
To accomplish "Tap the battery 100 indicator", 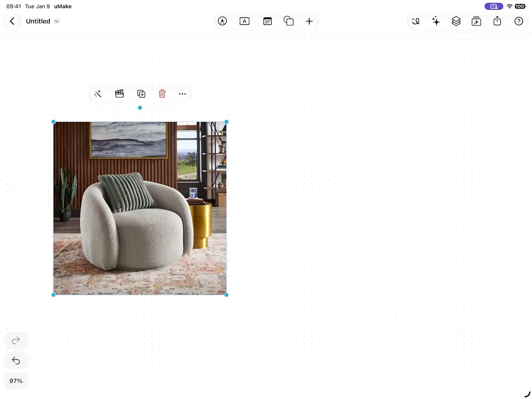I will (x=520, y=6).
